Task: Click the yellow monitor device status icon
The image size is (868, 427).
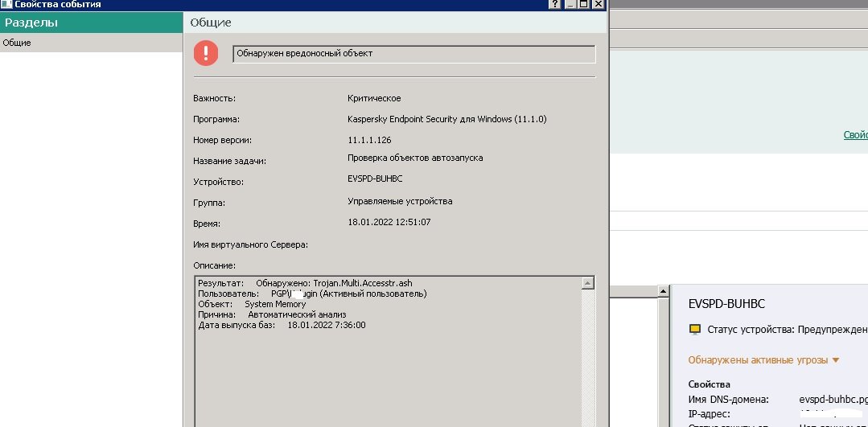Action: 695,330
